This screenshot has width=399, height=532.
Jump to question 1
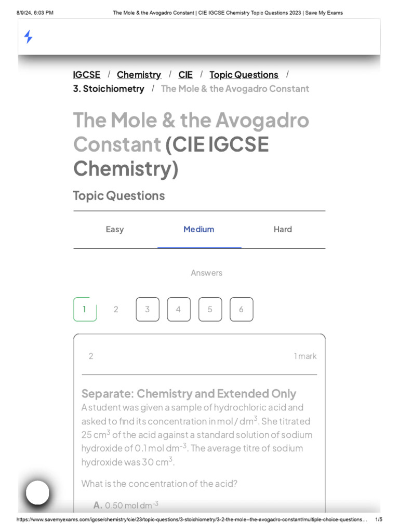(85, 309)
